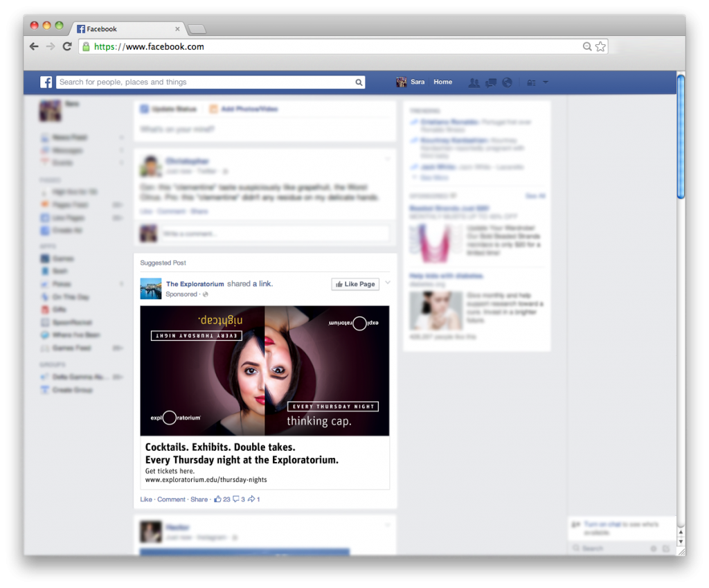Expand the account menu arrow in the top bar
Screen dimensions: 709x588
coord(546,82)
